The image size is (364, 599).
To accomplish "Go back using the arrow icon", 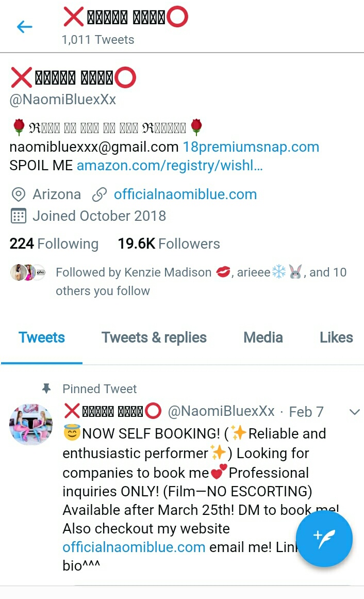I will (24, 27).
